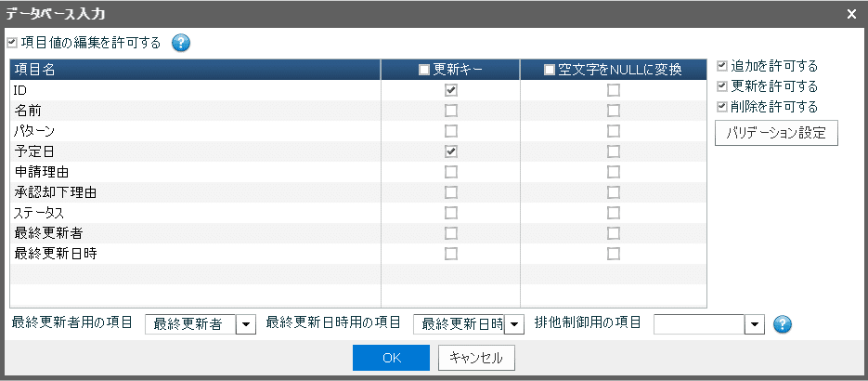The height and width of the screenshot is (381, 868).
Task: Disable 削除を許可する checkbox
Action: point(723,107)
